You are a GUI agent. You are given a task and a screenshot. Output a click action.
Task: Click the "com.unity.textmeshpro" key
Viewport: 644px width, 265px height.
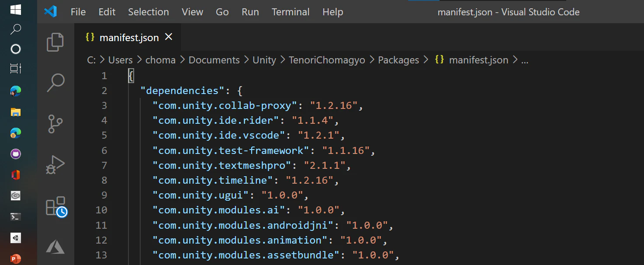(222, 165)
